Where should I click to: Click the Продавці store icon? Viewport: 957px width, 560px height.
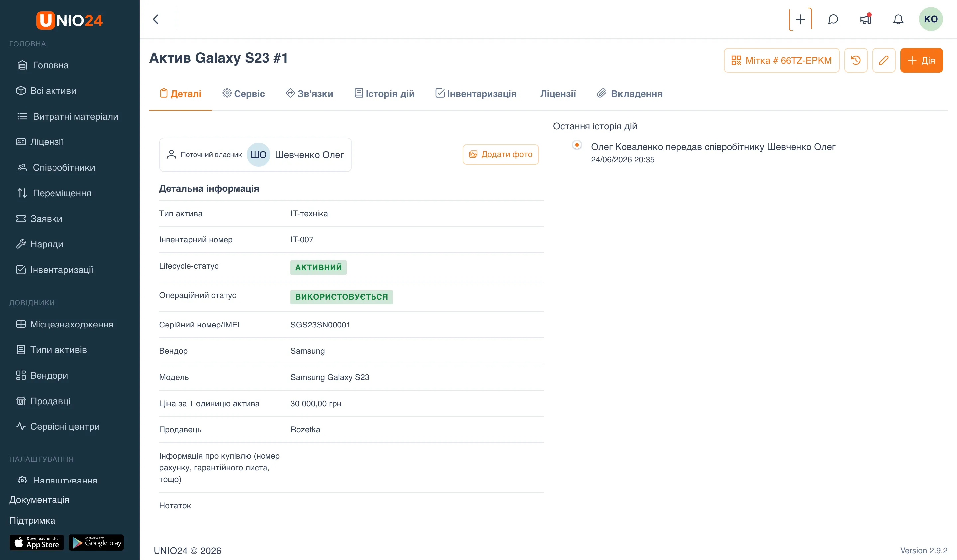pyautogui.click(x=21, y=401)
